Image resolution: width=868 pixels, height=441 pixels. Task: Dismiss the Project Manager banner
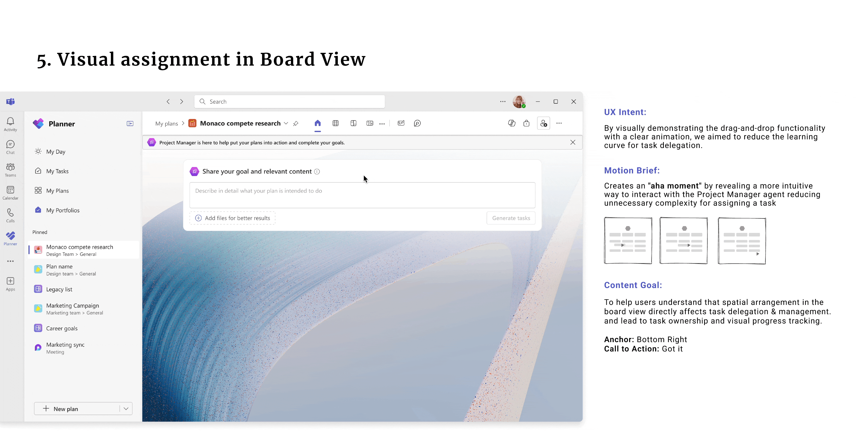(x=573, y=142)
